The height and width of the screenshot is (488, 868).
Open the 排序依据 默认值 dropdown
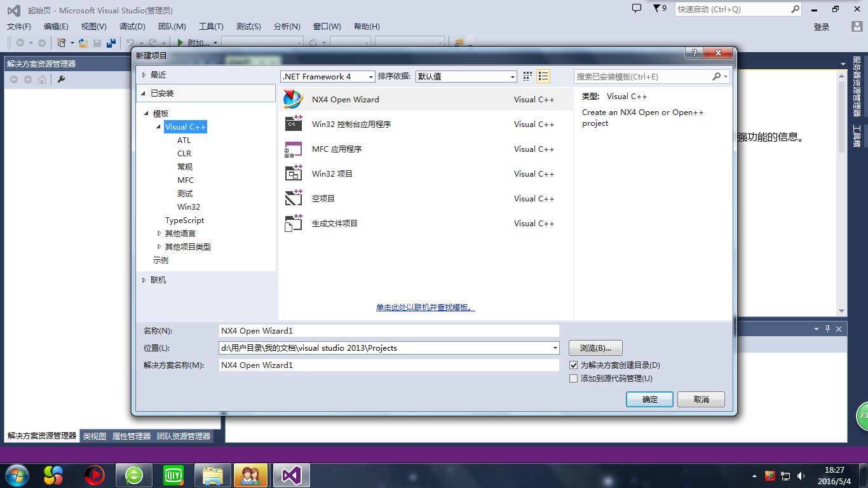pyautogui.click(x=466, y=76)
